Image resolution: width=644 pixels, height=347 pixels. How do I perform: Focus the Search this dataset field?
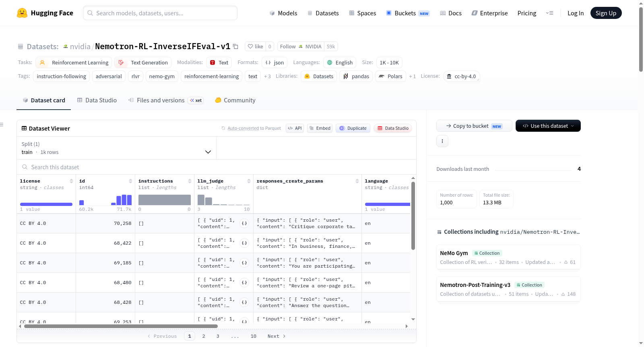point(217,167)
